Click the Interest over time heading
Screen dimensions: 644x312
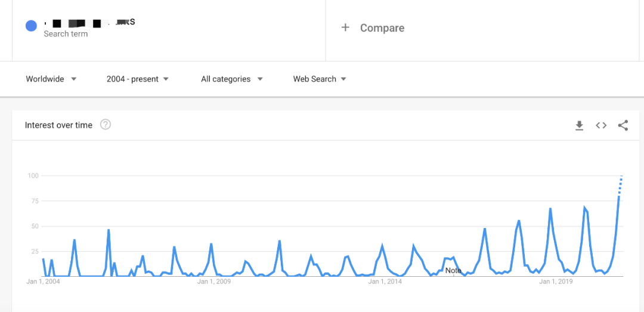click(x=58, y=125)
